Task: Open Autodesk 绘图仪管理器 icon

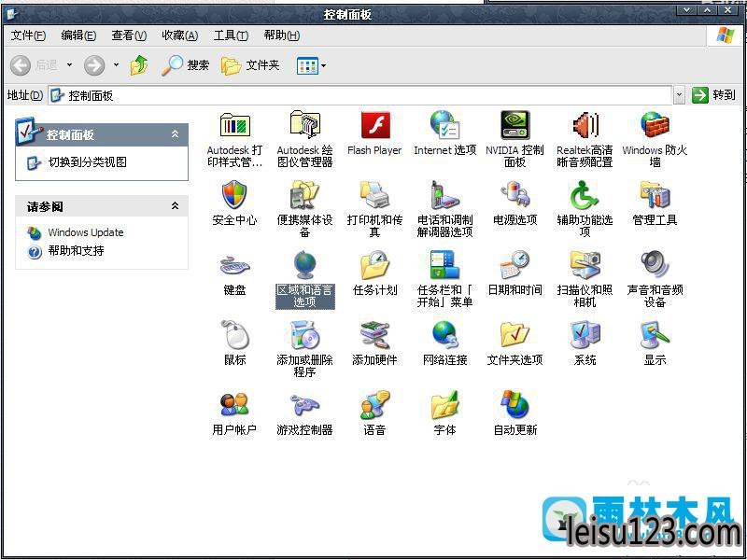Action: click(x=305, y=126)
